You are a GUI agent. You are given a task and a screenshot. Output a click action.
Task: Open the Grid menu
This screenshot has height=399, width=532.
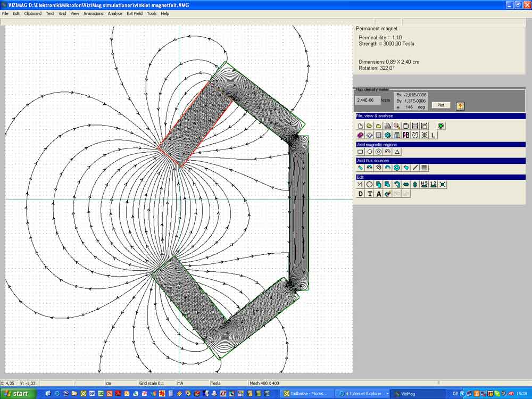tap(62, 14)
